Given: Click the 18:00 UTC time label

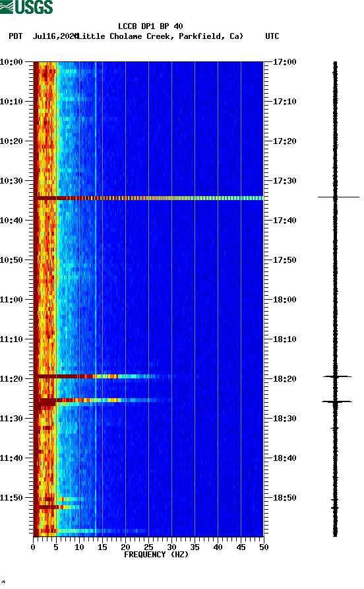Looking at the screenshot, I should pos(285,300).
